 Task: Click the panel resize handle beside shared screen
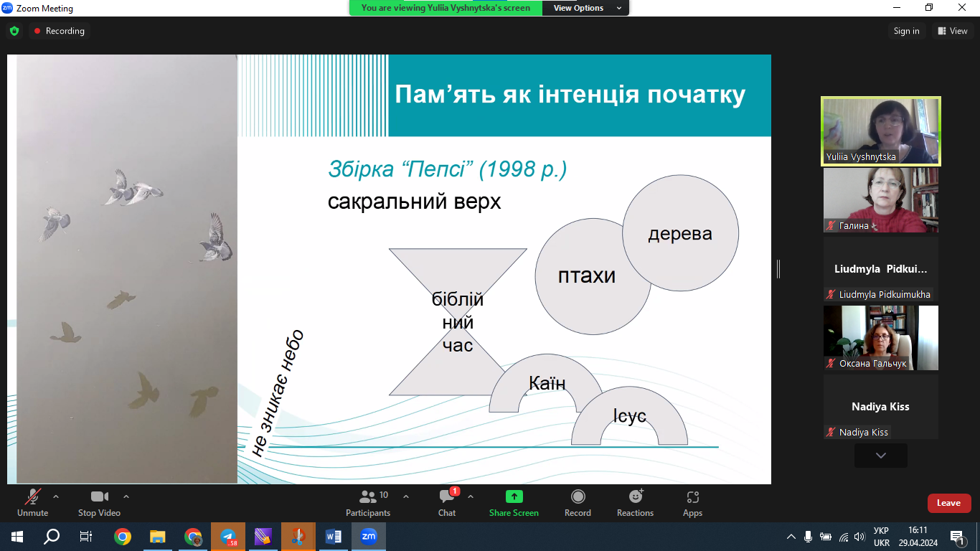(x=778, y=269)
